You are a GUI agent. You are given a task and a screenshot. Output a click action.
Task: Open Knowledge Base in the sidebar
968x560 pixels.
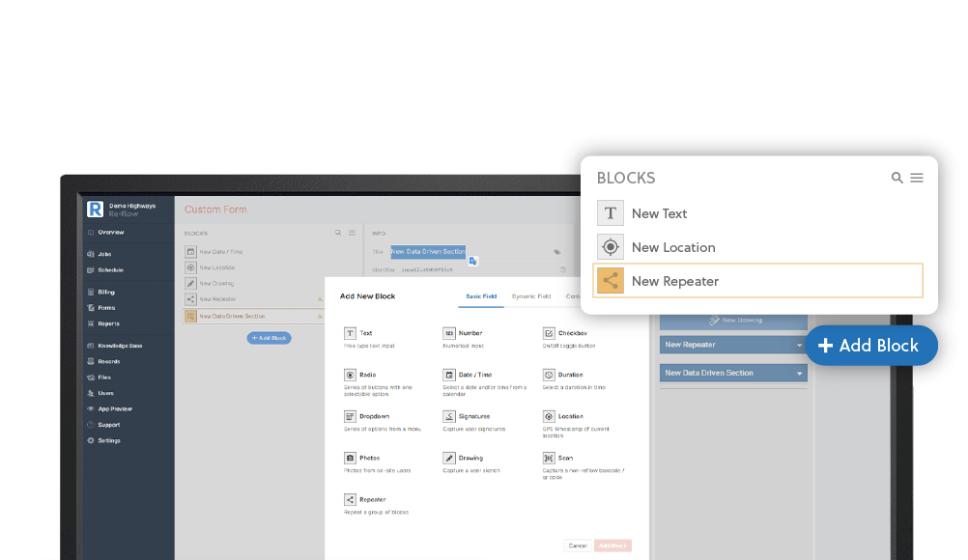pos(120,346)
